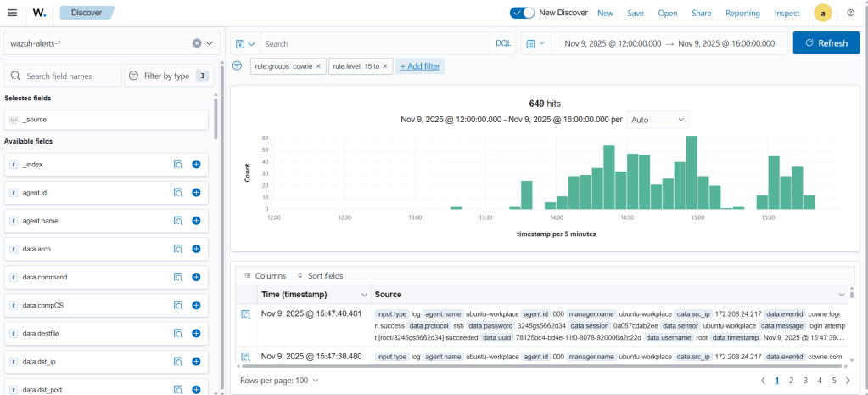Click Share in the top menu
Image resolution: width=868 pixels, height=395 pixels.
(x=701, y=13)
